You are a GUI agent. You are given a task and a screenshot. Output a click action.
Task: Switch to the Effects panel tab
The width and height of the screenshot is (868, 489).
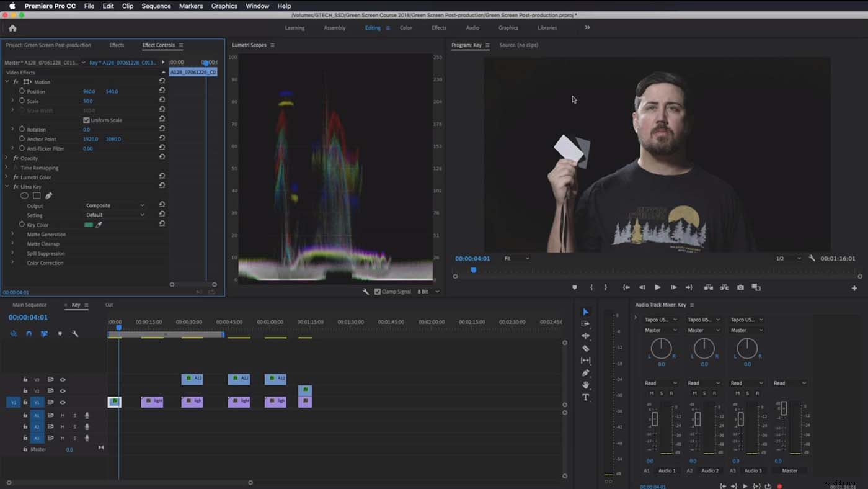tap(117, 45)
